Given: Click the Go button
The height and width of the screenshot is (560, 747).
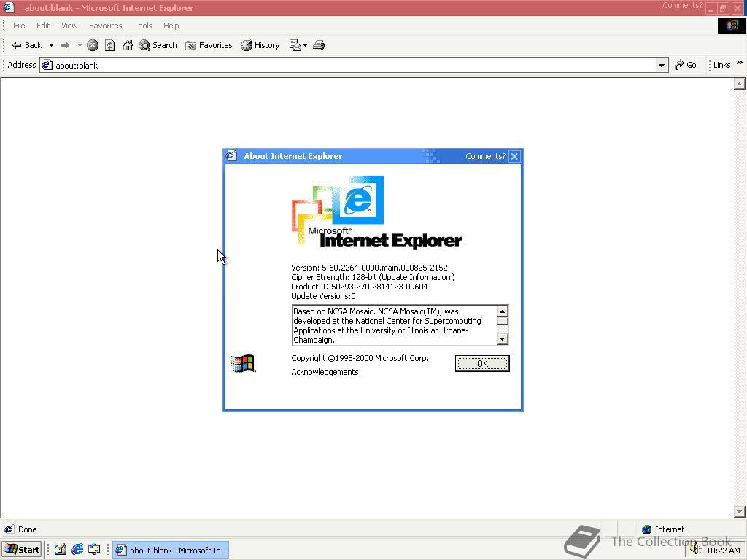Looking at the screenshot, I should coord(686,65).
